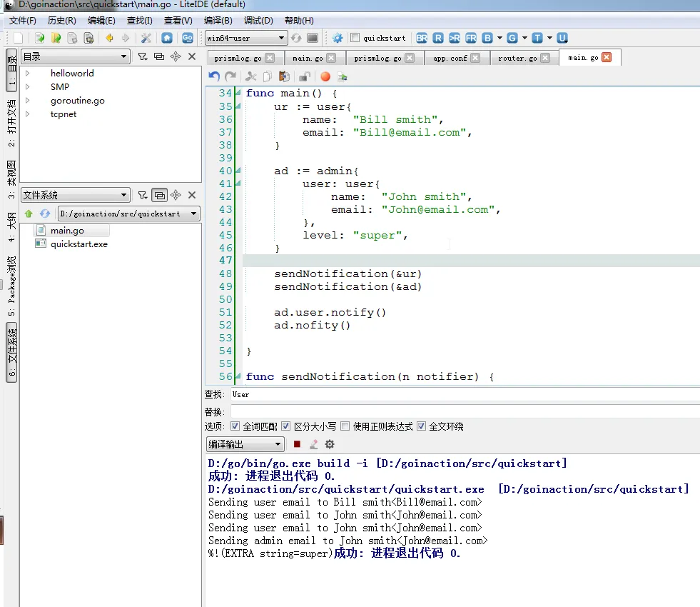
Task: Navigate back using the yellow left arrow
Action: (x=109, y=38)
